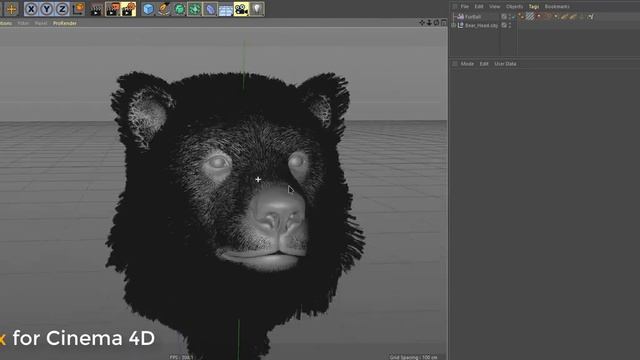This screenshot has width=640, height=360.
Task: Click the Render View clapperboard icon
Action: tap(96, 9)
